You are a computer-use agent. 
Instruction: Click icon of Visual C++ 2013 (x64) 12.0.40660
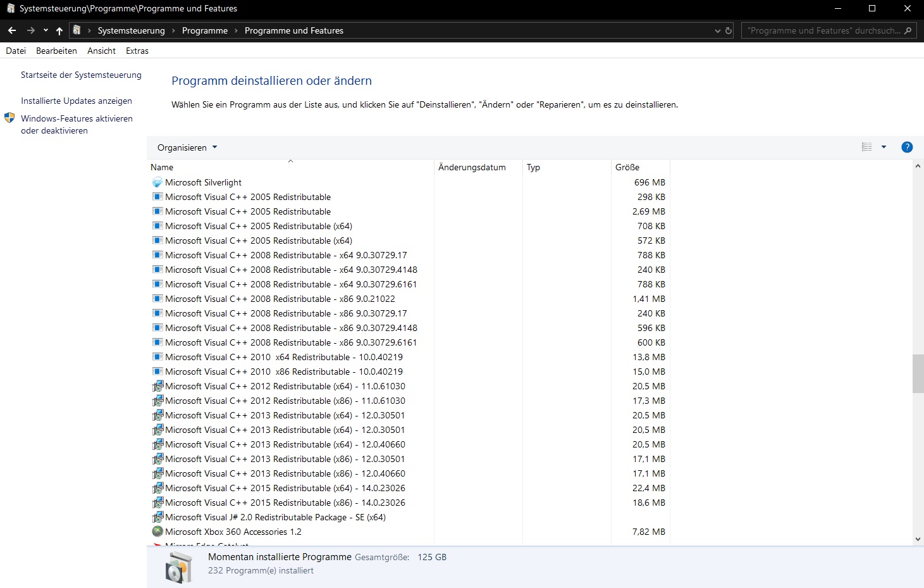tap(157, 444)
